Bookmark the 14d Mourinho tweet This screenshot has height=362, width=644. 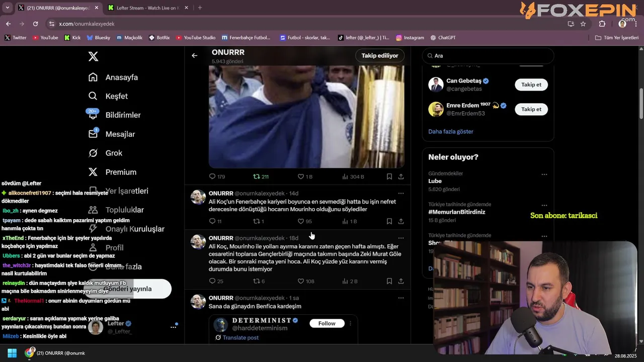click(389, 221)
